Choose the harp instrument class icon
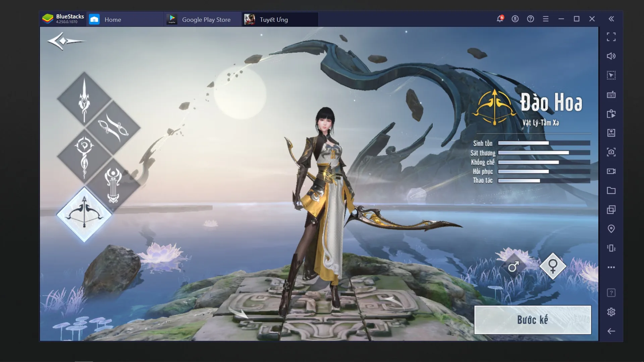644x362 pixels. click(x=113, y=185)
